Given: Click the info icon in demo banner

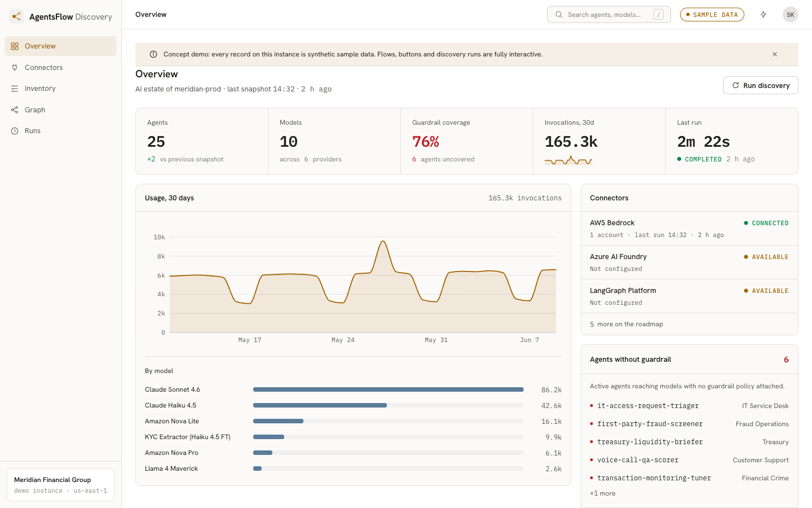Looking at the screenshot, I should tap(153, 54).
